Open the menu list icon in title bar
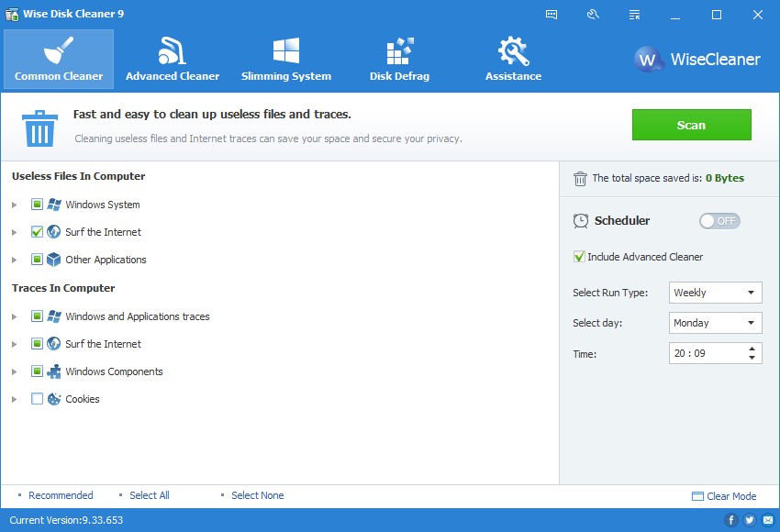Screen dimensions: 780x532 click(632, 14)
